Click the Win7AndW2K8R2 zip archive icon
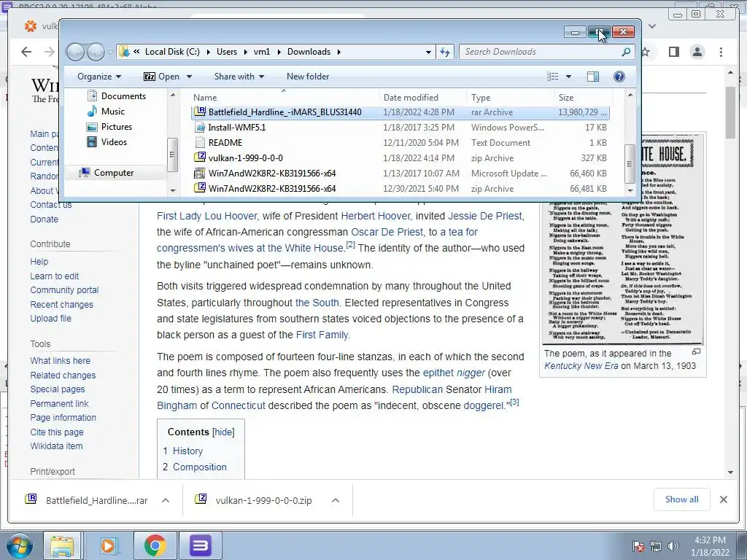The height and width of the screenshot is (560, 747). pos(200,188)
